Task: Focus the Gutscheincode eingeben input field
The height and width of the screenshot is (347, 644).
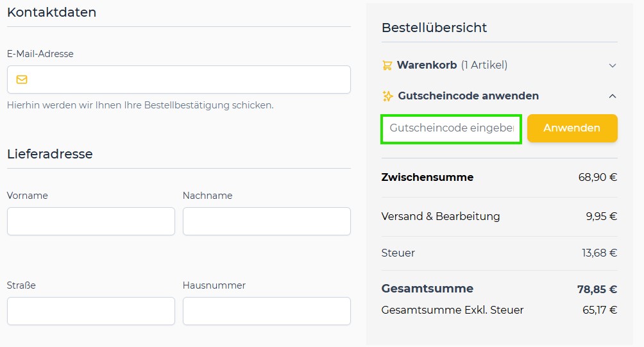Action: pyautogui.click(x=452, y=129)
